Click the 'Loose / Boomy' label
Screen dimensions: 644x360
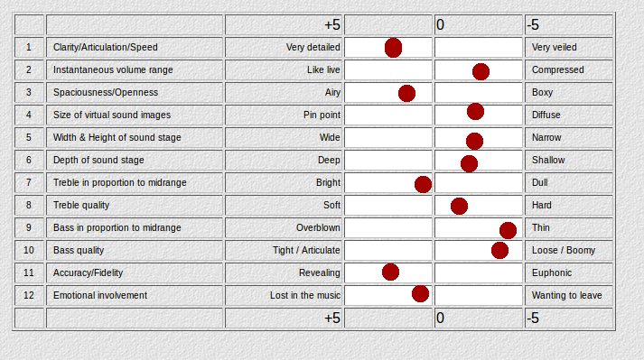pos(564,251)
